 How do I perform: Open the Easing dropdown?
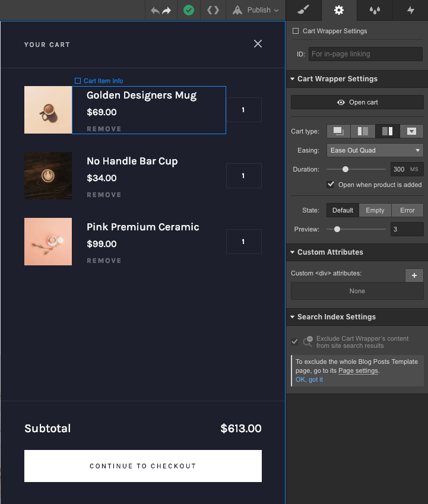tap(375, 150)
